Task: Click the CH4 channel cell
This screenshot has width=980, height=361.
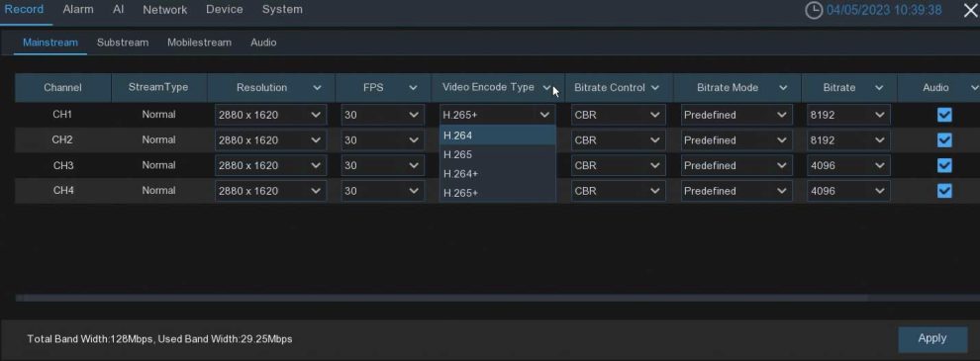Action: 62,191
